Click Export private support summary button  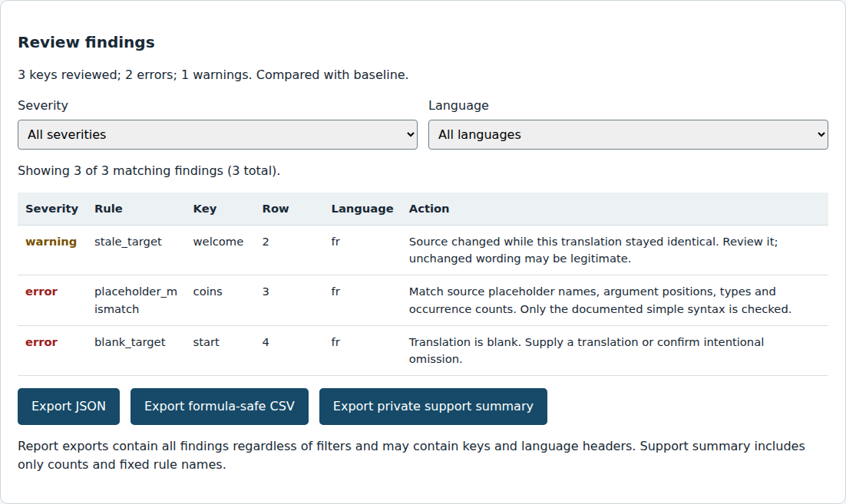click(433, 407)
